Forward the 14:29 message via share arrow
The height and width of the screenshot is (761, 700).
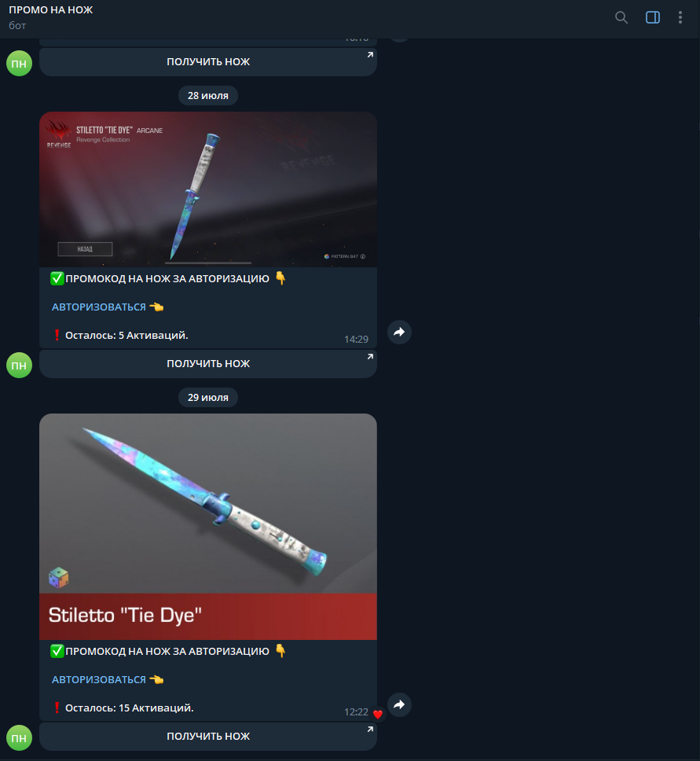399,332
